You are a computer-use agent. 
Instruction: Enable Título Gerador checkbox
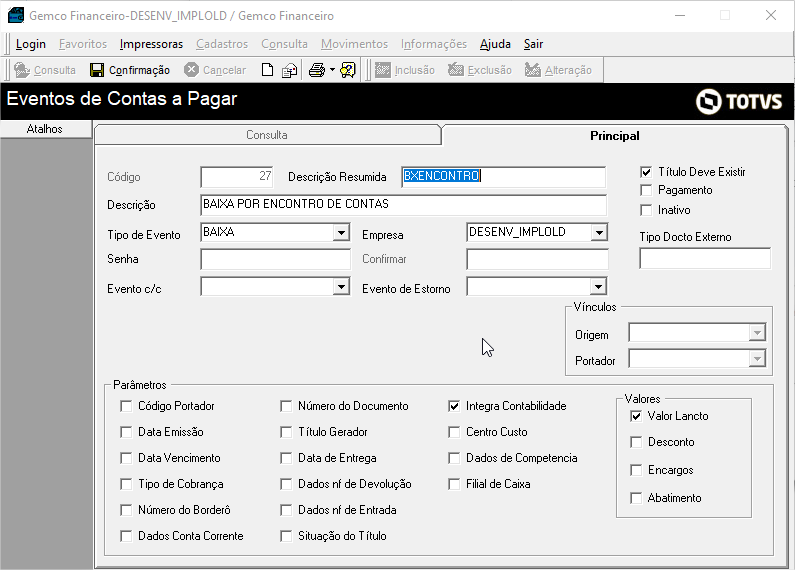click(x=286, y=432)
